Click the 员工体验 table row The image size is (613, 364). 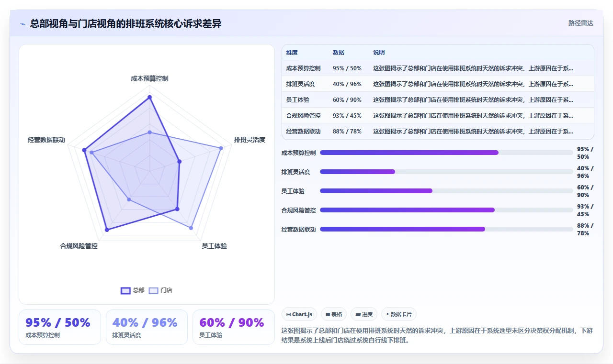tap(438, 99)
